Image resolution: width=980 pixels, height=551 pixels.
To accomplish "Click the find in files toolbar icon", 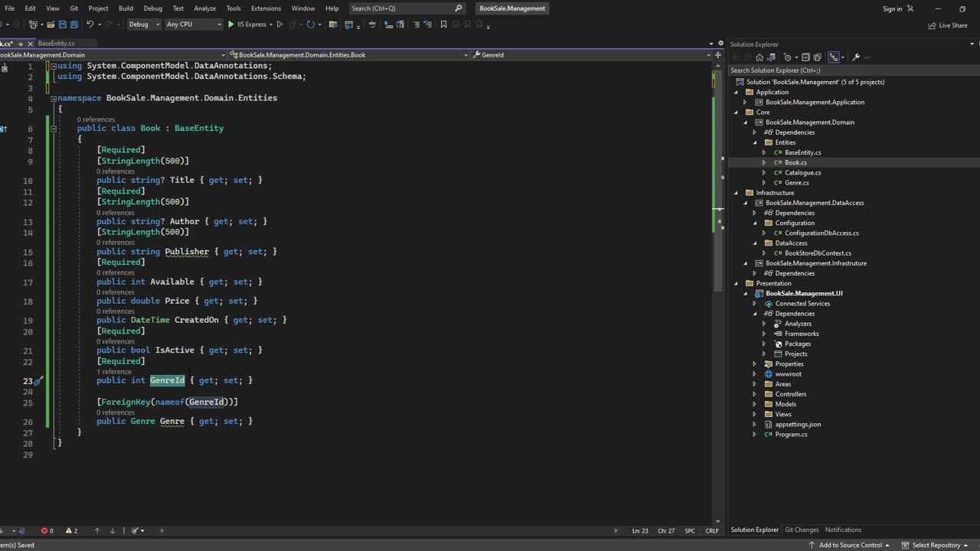I will pos(333,24).
